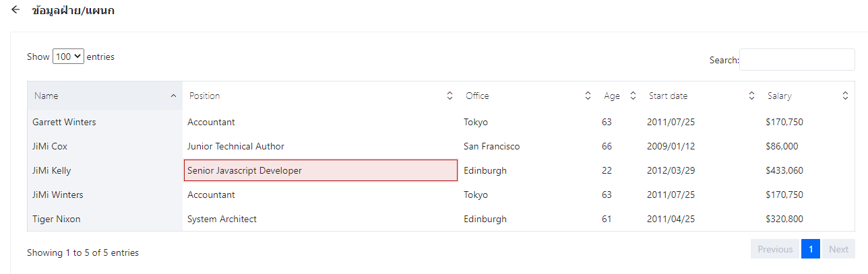
Task: Sort using Start date arrows icon
Action: (x=751, y=96)
